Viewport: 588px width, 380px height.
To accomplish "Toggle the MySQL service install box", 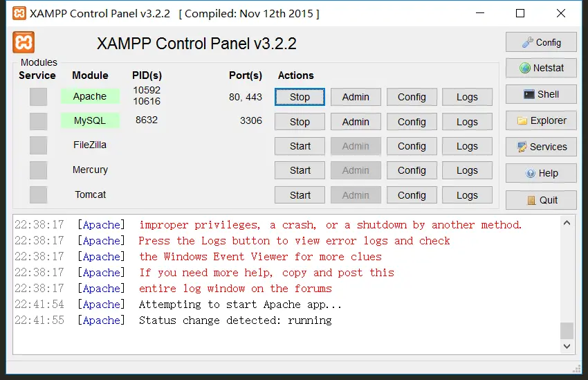I will 38,121.
